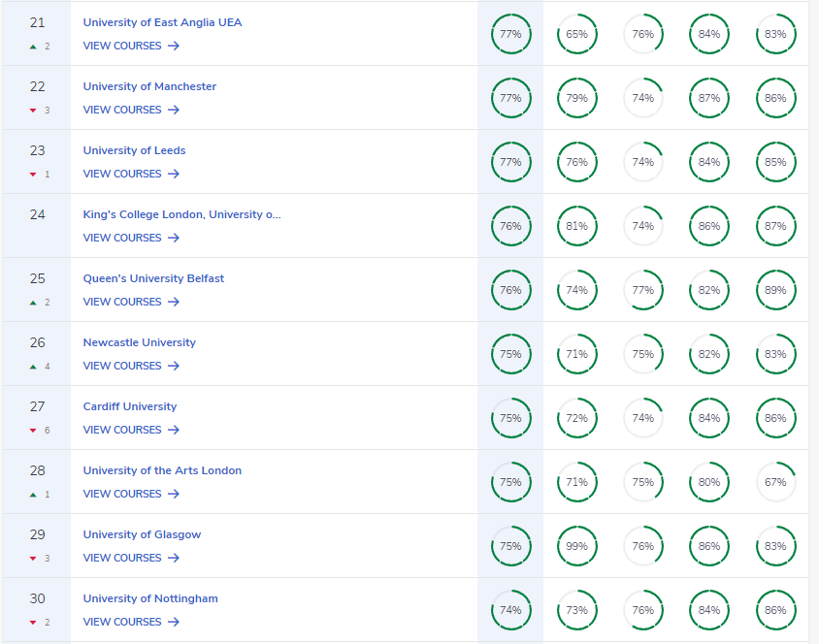
Task: Click the 67% score circle for Arts London
Action: click(775, 482)
